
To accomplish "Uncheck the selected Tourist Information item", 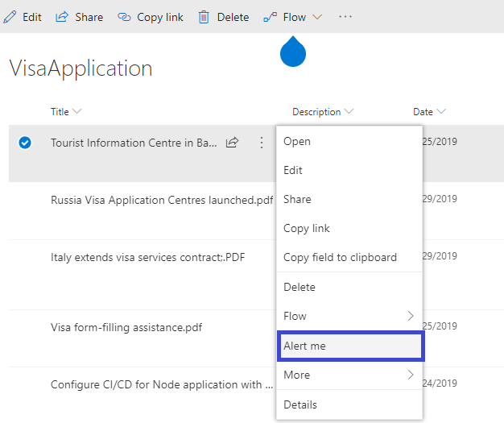I will click(25, 143).
